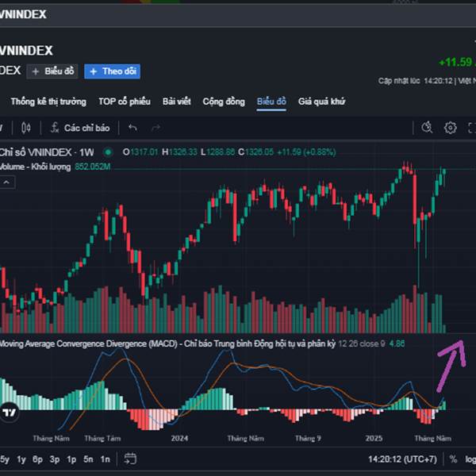Click the 2024 time axis label

pyautogui.click(x=179, y=438)
